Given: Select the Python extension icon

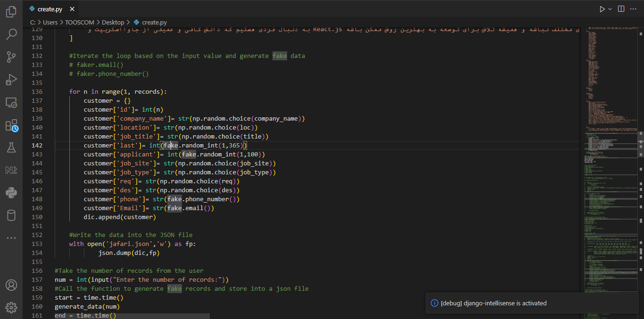Looking at the screenshot, I should click(x=11, y=192).
